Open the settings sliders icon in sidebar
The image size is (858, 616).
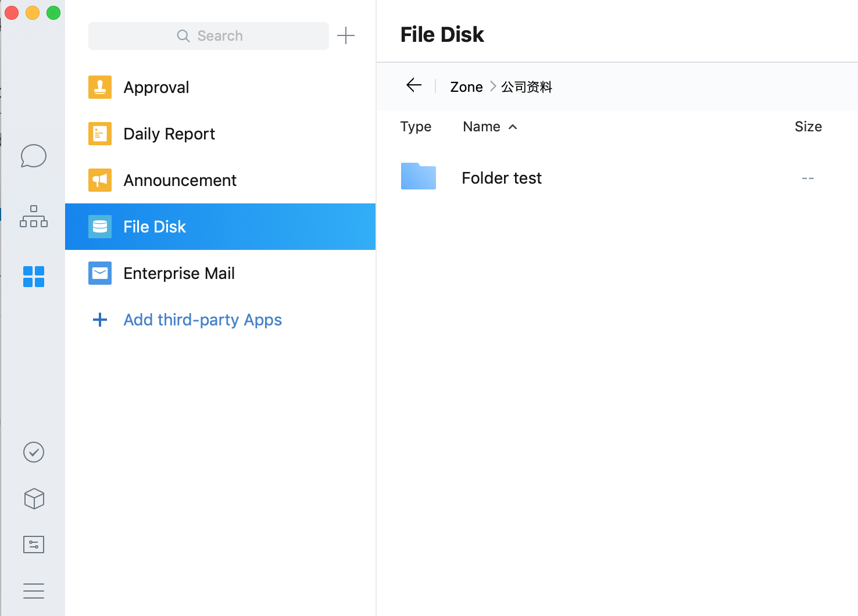pos(34,545)
